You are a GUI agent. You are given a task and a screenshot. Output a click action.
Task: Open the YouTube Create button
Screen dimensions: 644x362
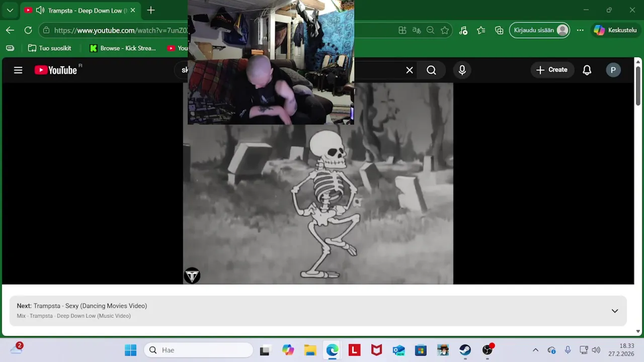[551, 70]
